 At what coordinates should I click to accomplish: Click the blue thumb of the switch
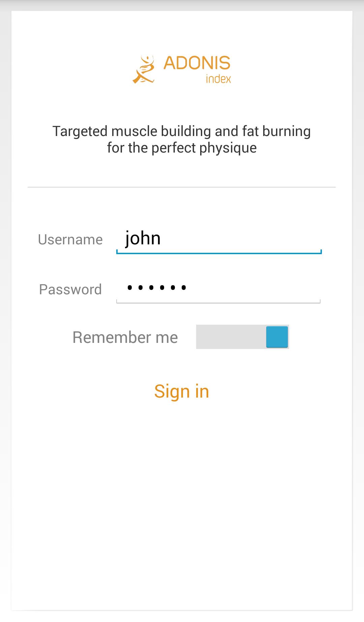click(x=277, y=337)
